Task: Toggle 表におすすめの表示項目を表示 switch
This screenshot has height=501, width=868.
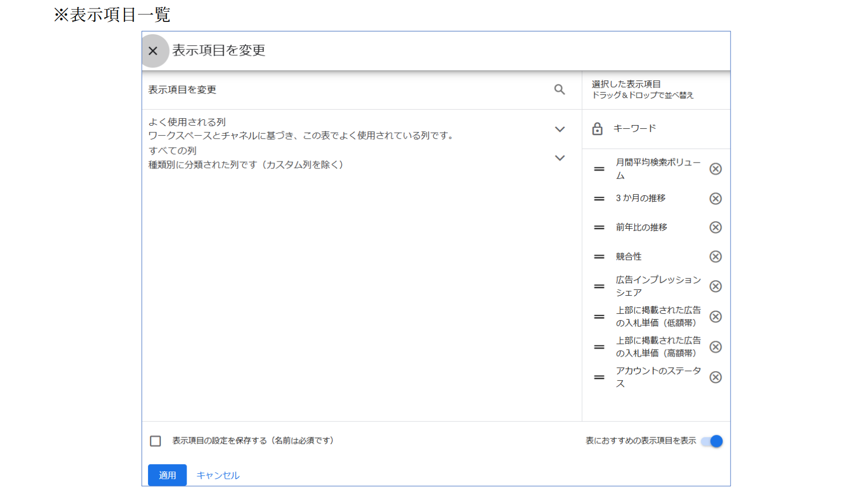Action: (x=712, y=441)
